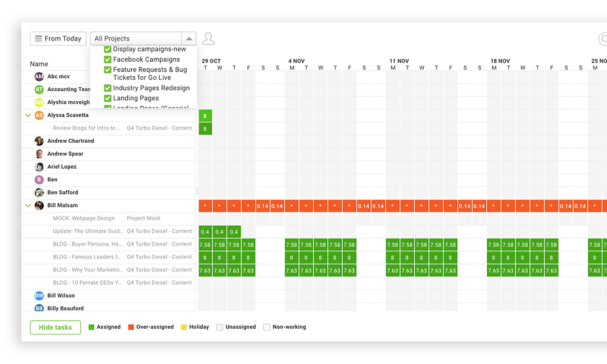Select the 29 OCT week header
The height and width of the screenshot is (364, 607).
211,61
